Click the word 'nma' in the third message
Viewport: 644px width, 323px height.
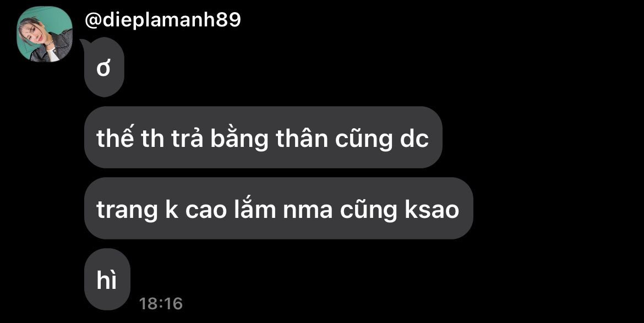(x=307, y=210)
